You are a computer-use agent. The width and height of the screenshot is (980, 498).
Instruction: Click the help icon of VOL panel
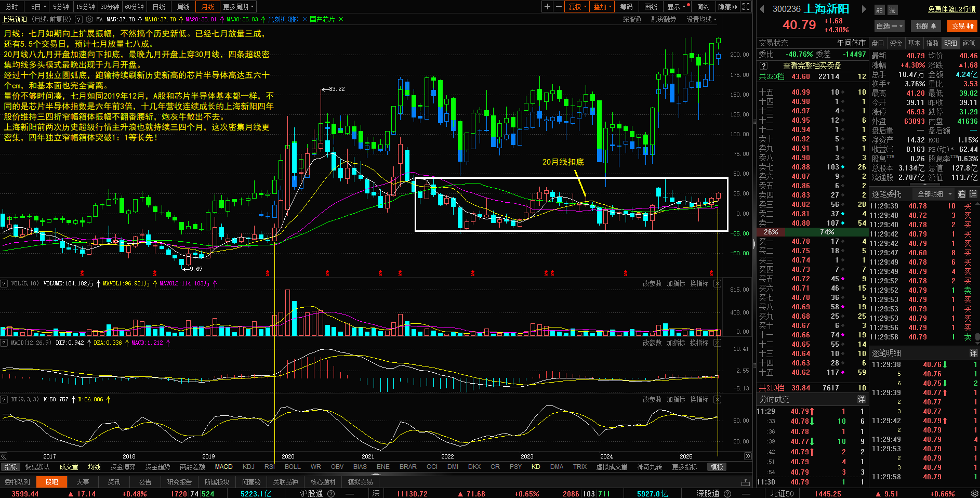pos(4,283)
